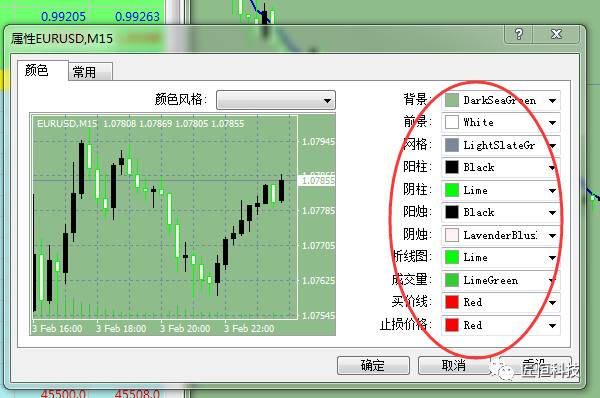Open 阳烛 Black color dropdown

[x=501, y=212]
